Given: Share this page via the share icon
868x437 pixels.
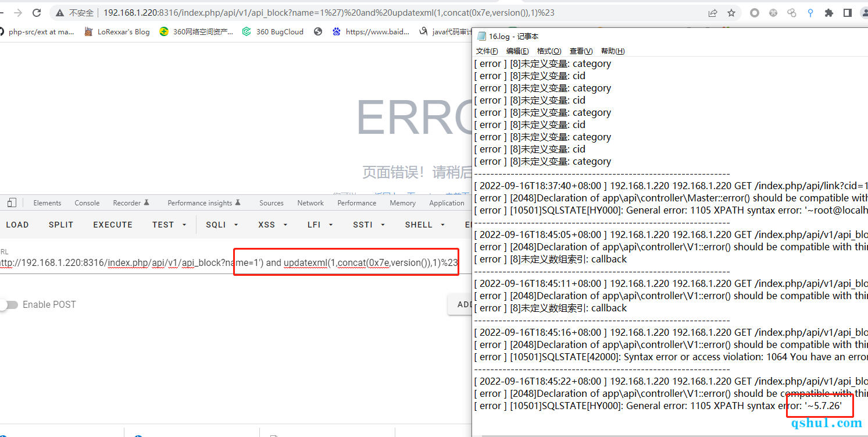Looking at the screenshot, I should (x=713, y=13).
